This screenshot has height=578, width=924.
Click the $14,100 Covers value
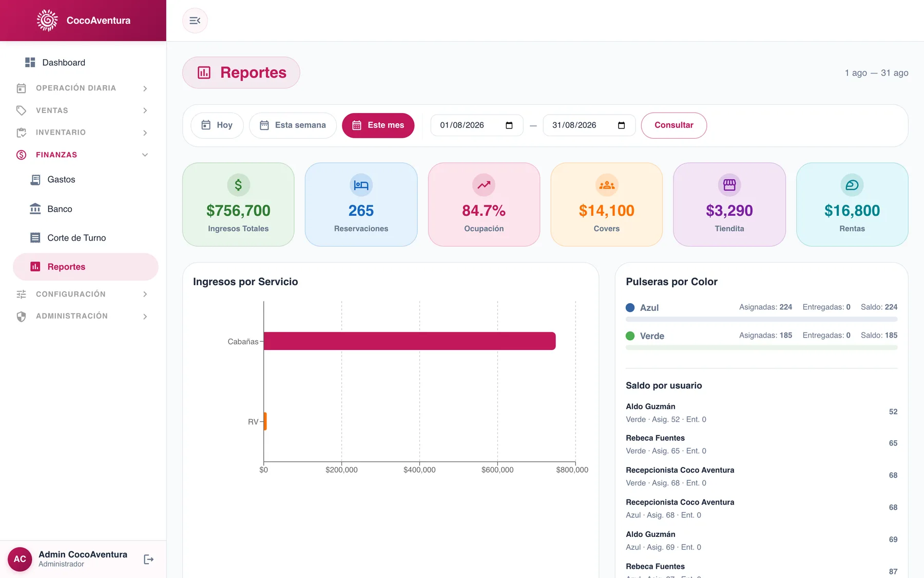tap(607, 211)
